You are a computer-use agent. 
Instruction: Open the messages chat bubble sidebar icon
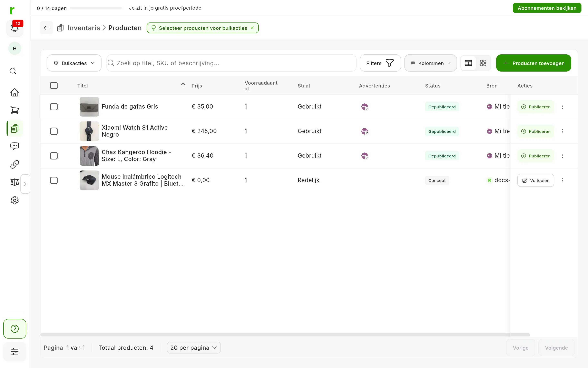14,146
